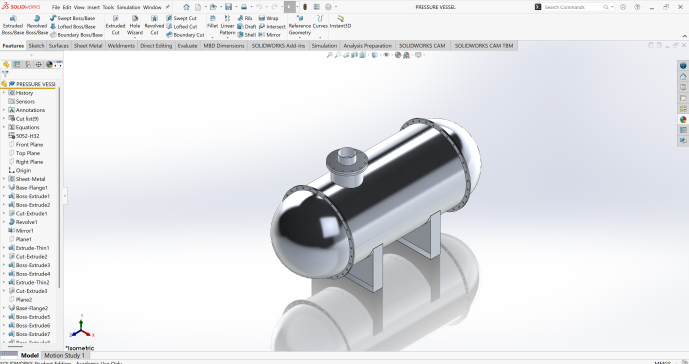
Task: Expand the Equations node
Action: tap(4, 127)
